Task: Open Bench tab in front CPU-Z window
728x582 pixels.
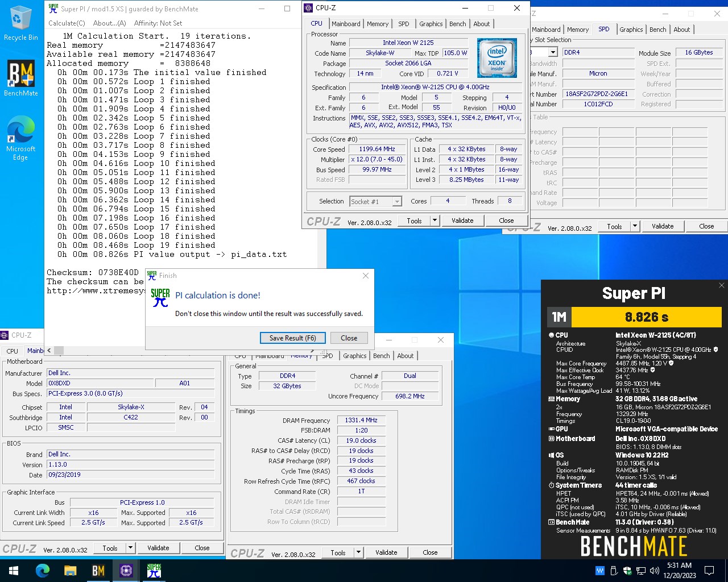Action: [458, 24]
